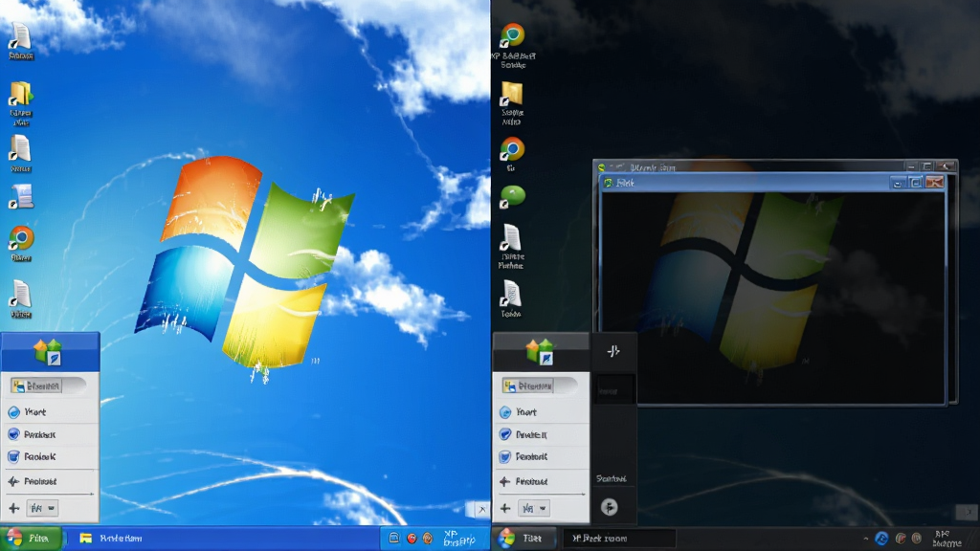This screenshot has width=980, height=551.
Task: Choose the star-icon entry in the blue-theme start menu
Action: (x=50, y=481)
